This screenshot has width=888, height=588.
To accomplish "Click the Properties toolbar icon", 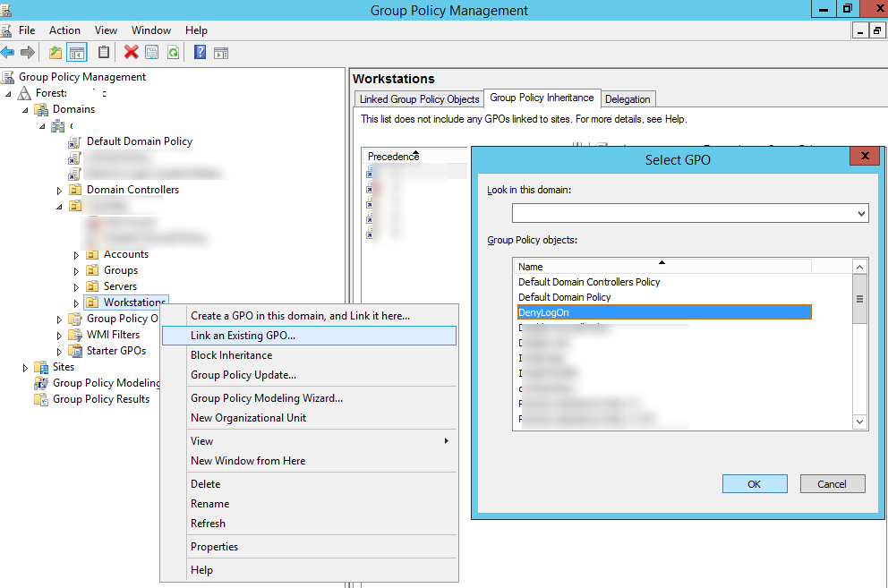I will click(152, 52).
